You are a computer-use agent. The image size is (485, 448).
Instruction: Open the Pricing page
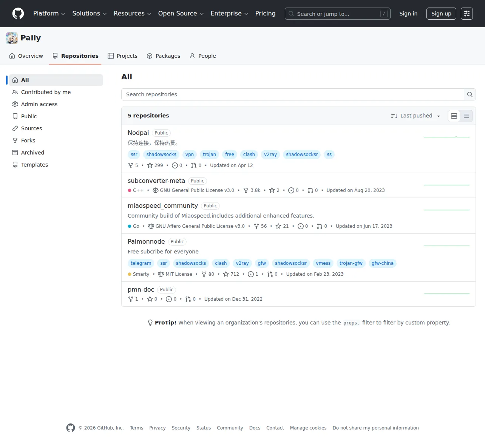coord(266,14)
